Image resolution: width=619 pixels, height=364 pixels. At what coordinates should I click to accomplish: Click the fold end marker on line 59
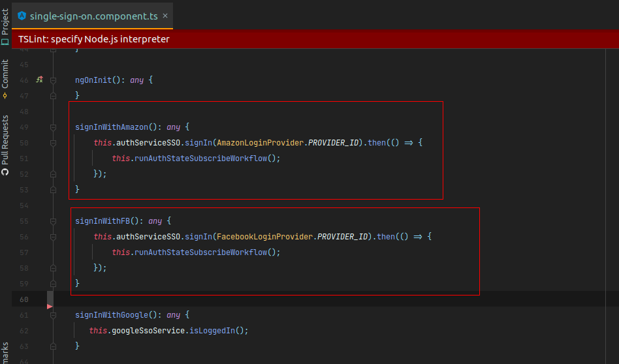tap(53, 284)
